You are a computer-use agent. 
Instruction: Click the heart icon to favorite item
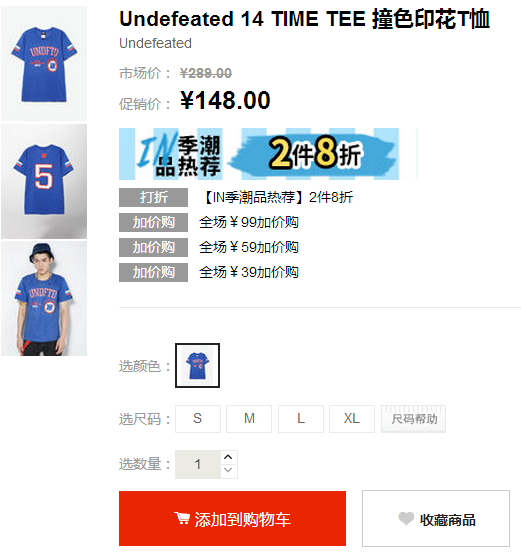[x=406, y=519]
